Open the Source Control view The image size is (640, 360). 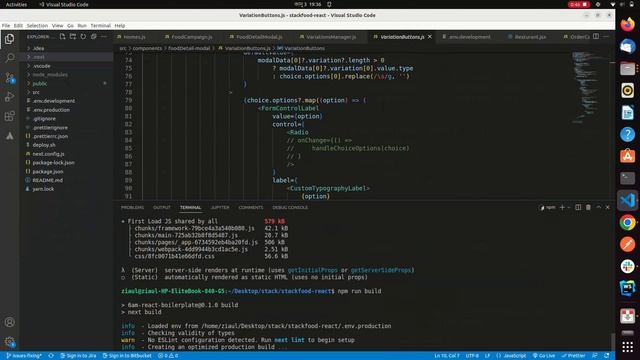pyautogui.click(x=9, y=78)
